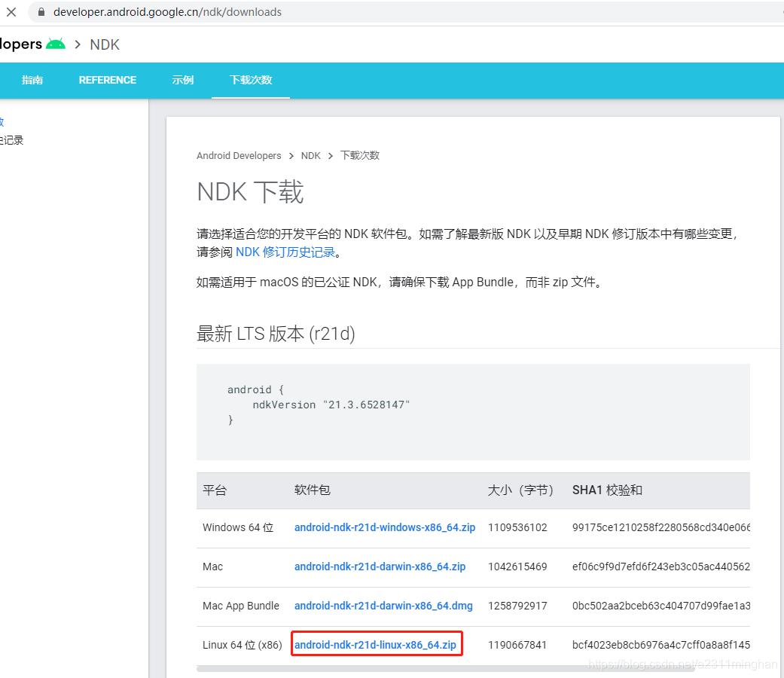Viewport: 784px width, 678px height.
Task: Click the Mac SHA1 checksum ef06c9f9...
Action: pyautogui.click(x=661, y=567)
